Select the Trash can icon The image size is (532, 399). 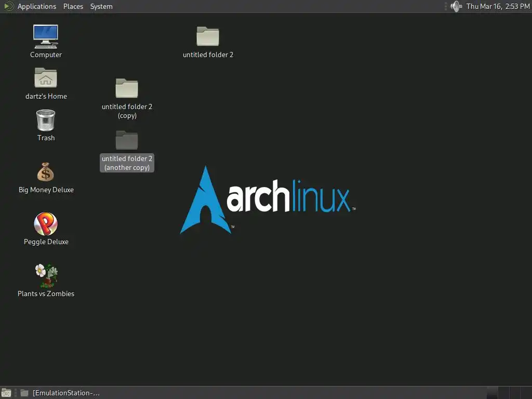click(x=46, y=120)
